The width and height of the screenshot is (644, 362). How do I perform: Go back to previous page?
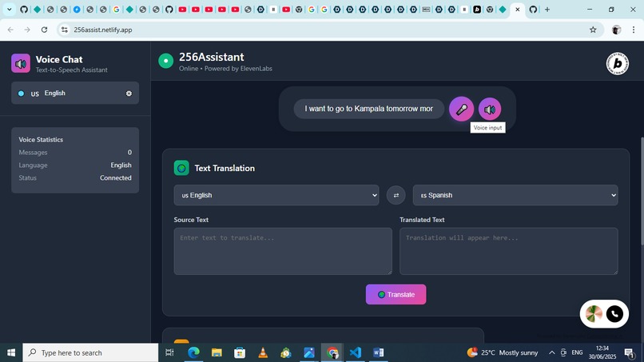(x=10, y=30)
